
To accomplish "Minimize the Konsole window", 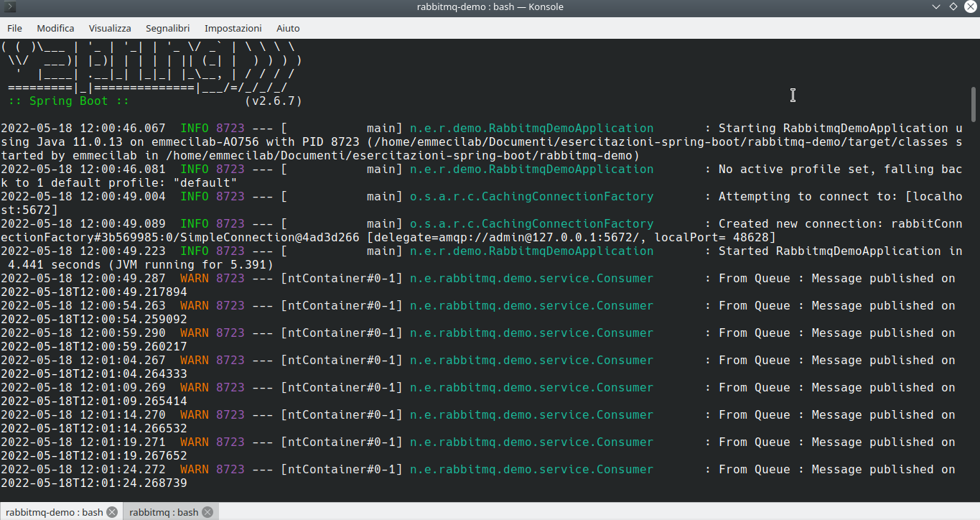I will click(x=936, y=7).
